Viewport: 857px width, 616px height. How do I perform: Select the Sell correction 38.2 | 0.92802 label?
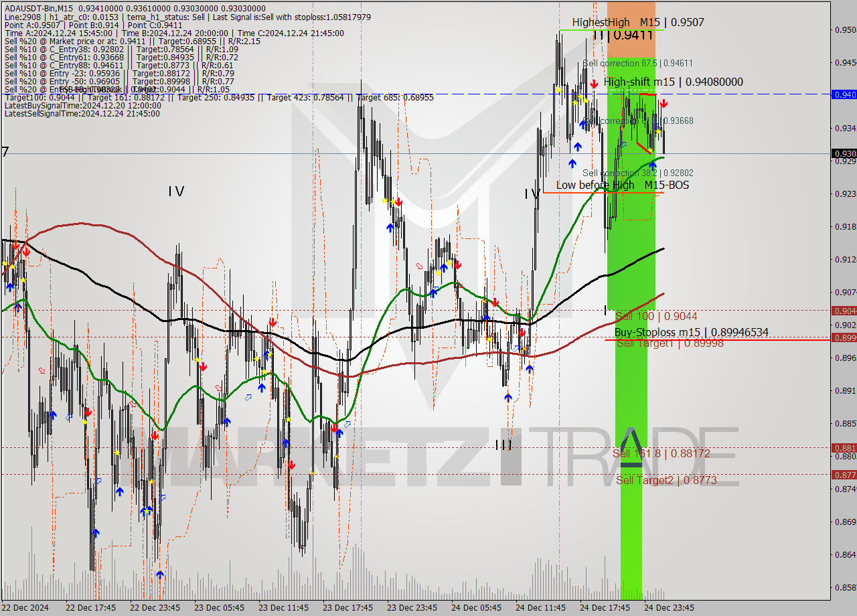[637, 173]
